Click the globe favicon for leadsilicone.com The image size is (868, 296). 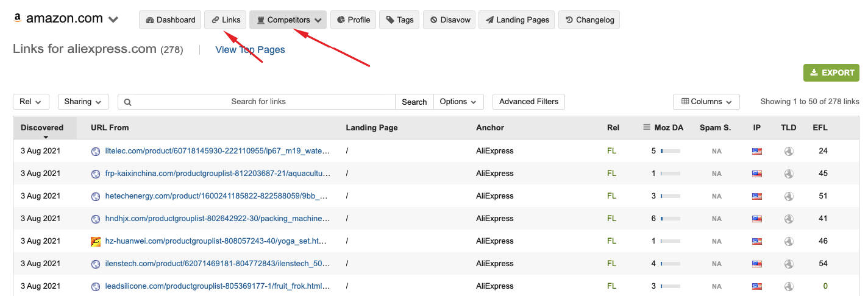95,286
